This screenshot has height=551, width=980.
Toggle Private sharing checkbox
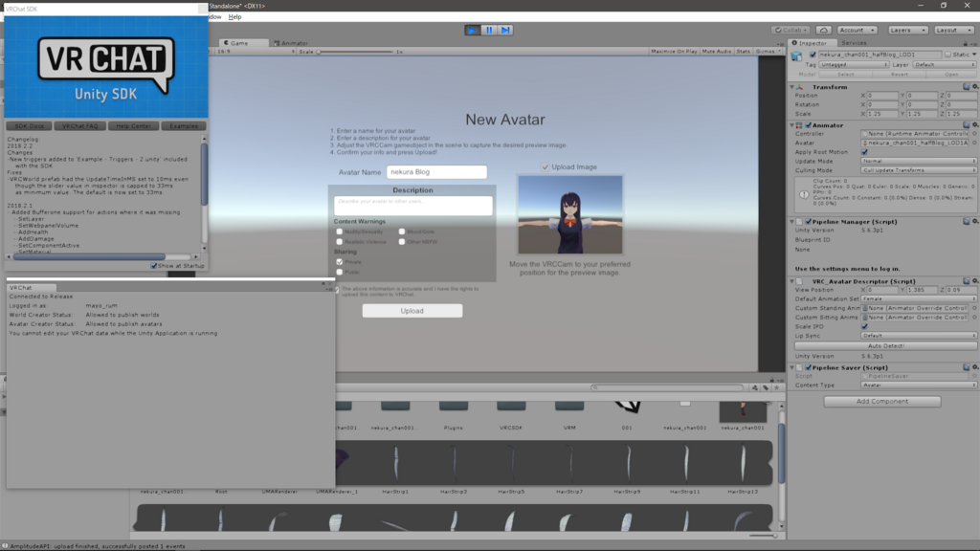(x=340, y=262)
